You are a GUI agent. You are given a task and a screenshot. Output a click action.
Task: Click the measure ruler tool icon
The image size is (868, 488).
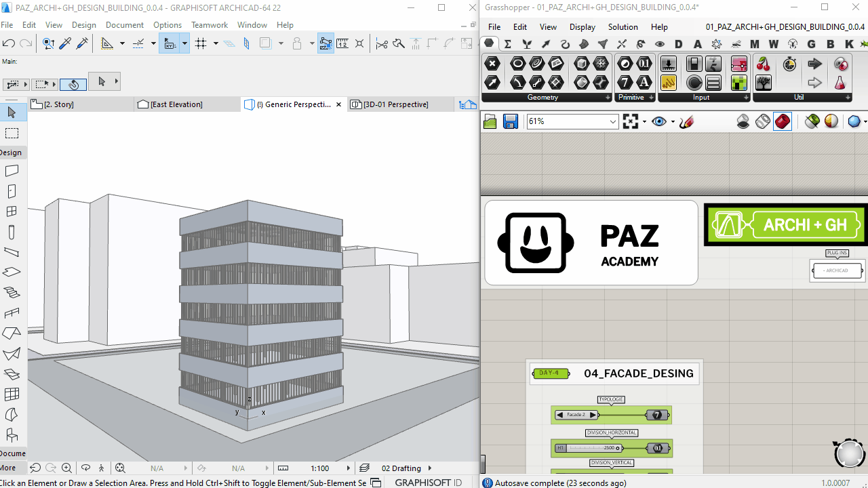pyautogui.click(x=342, y=43)
